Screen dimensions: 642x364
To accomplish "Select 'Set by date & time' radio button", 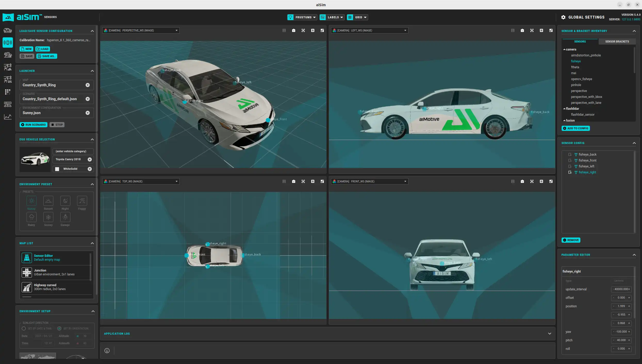I will click(24, 328).
